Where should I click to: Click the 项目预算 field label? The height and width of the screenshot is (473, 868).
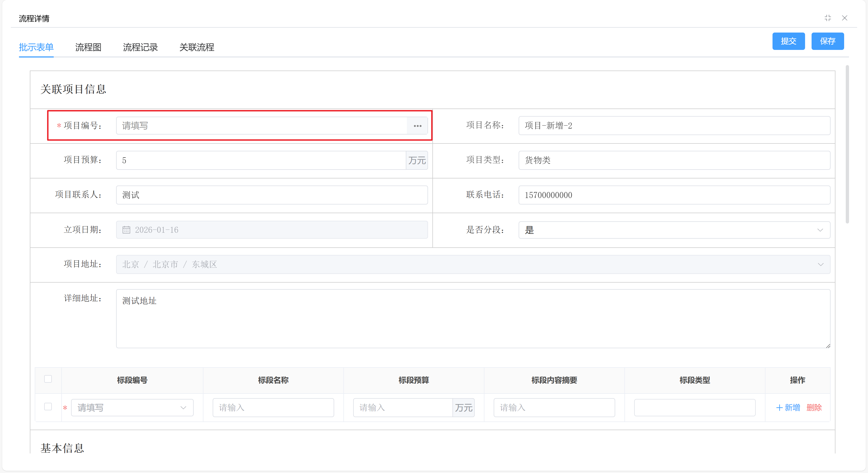coord(83,160)
